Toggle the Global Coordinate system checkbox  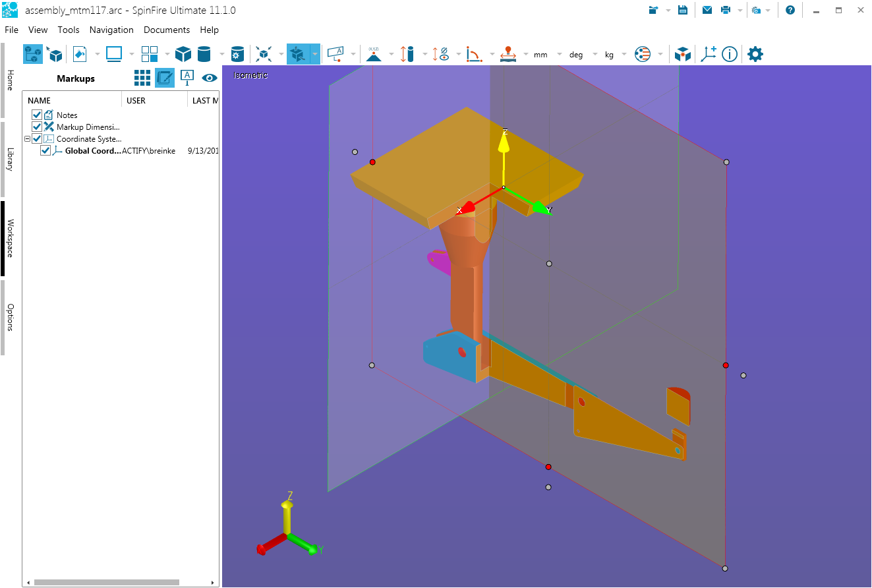[45, 151]
